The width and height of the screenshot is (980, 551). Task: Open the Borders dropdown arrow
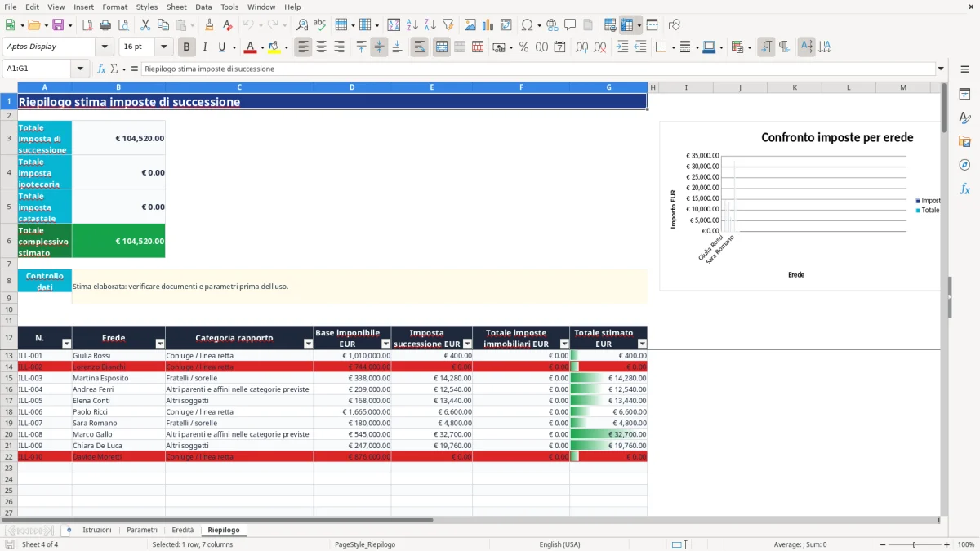pyautogui.click(x=675, y=47)
